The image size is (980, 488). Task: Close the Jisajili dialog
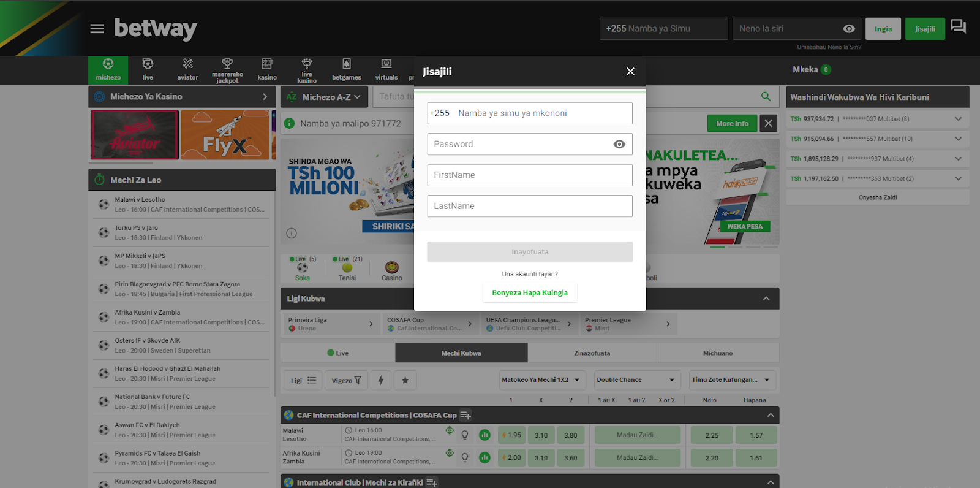(630, 72)
